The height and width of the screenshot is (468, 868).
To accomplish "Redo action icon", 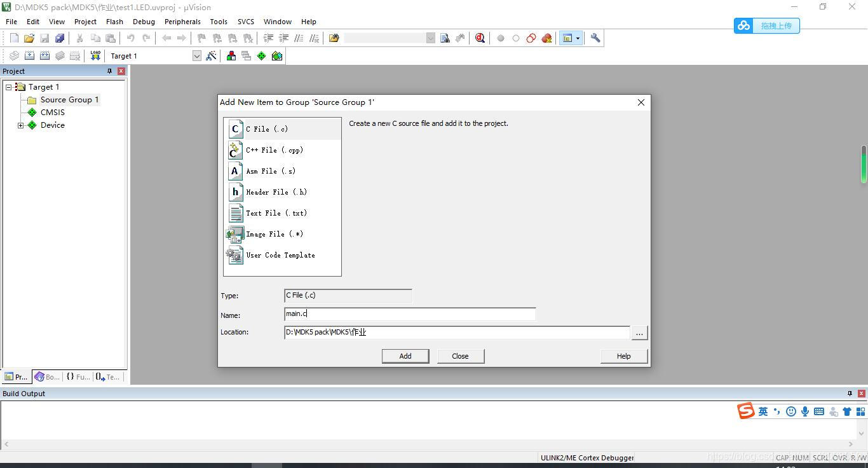I will tap(146, 38).
